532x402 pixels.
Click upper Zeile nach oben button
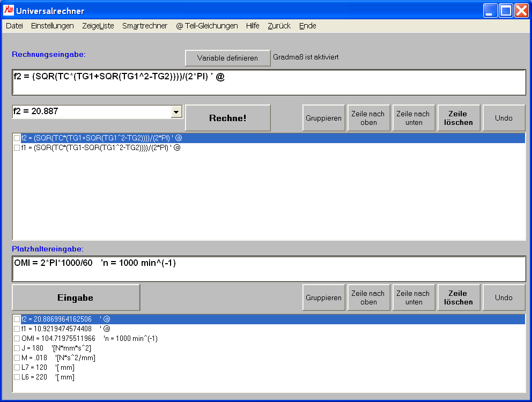click(368, 118)
